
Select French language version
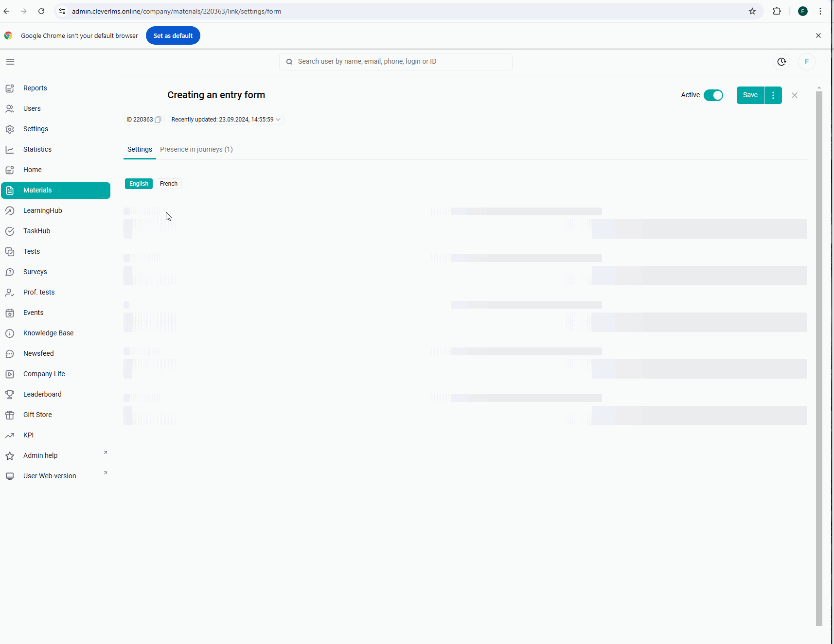[x=169, y=184]
